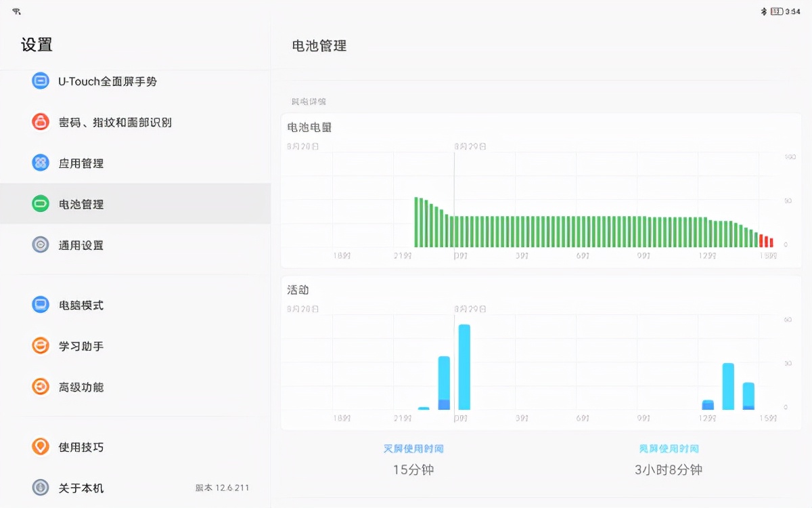Click the tallest bar in the 活动 chart
Viewport: 812px width, 508px height.
[464, 366]
